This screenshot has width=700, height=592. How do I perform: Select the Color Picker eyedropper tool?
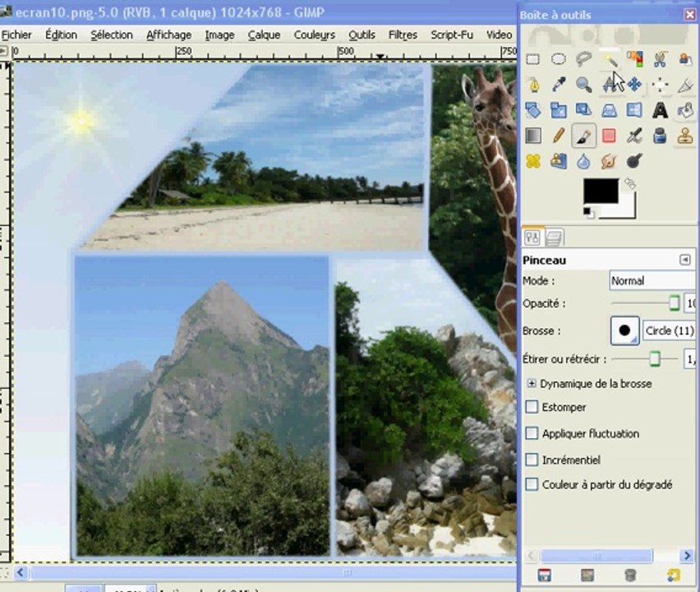tap(559, 84)
